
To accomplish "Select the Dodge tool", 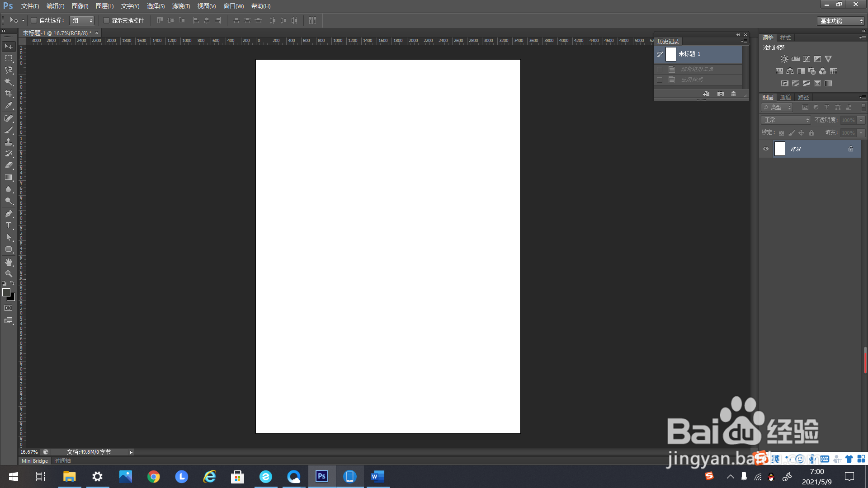I will tap(9, 201).
